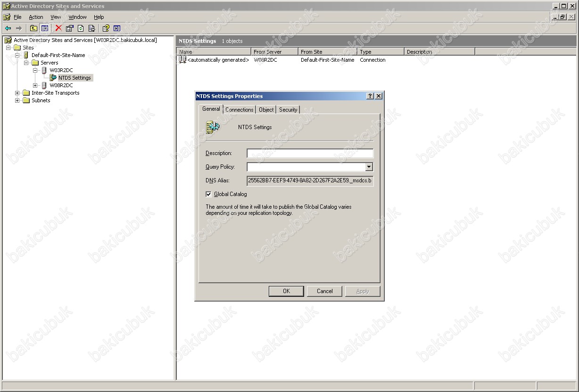Click the tree root Sites and Services icon
Screen dimensions: 579x392
(x=8, y=40)
